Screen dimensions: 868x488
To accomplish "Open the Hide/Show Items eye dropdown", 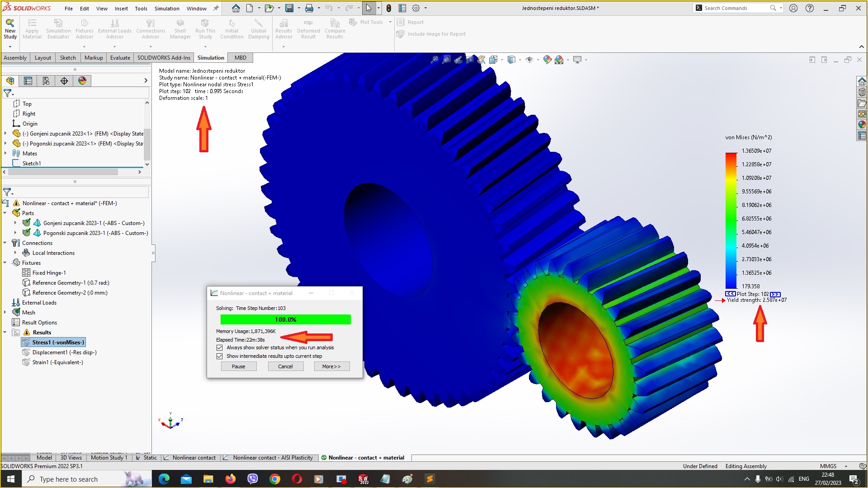I will click(538, 60).
